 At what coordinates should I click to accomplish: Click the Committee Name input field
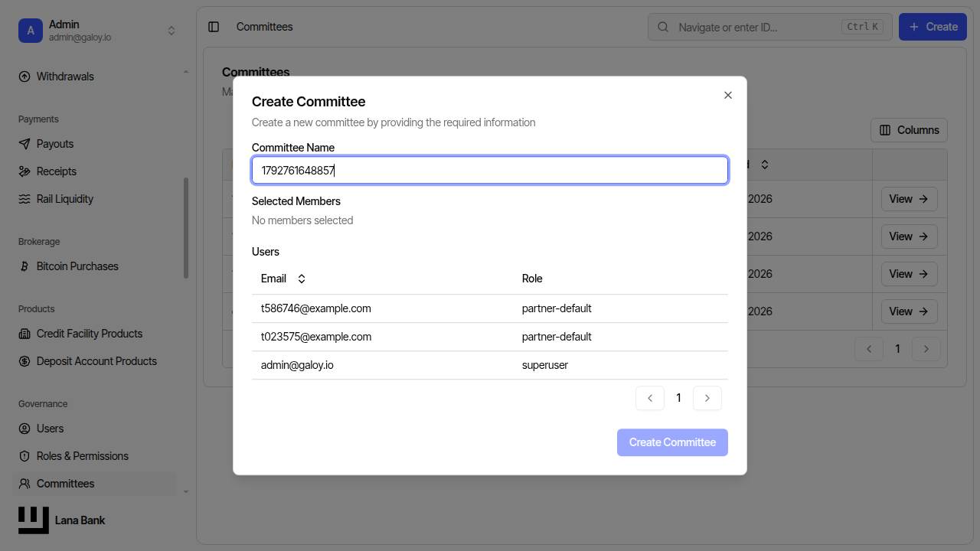pos(490,171)
